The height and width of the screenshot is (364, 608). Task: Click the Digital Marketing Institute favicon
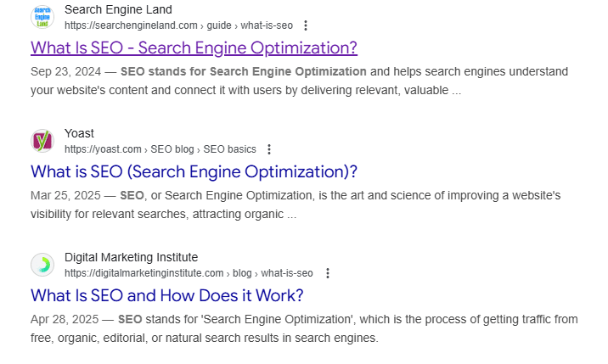click(42, 265)
